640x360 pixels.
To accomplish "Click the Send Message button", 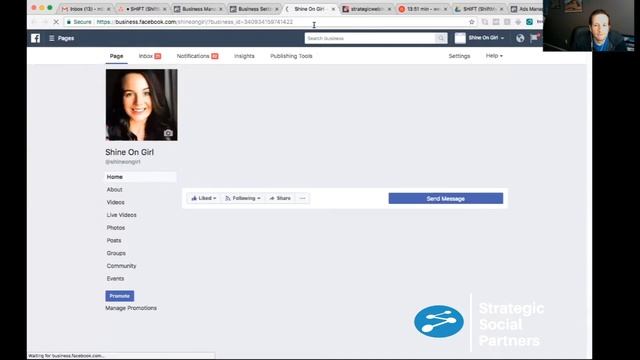I will click(x=446, y=199).
